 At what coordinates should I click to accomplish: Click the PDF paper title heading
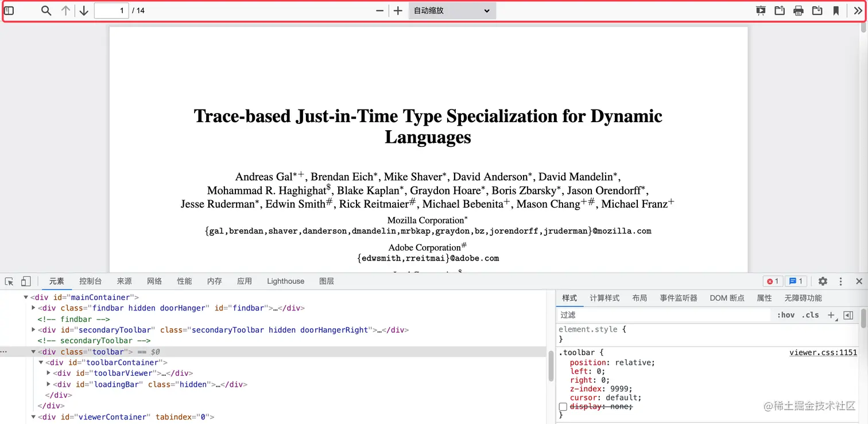(428, 126)
